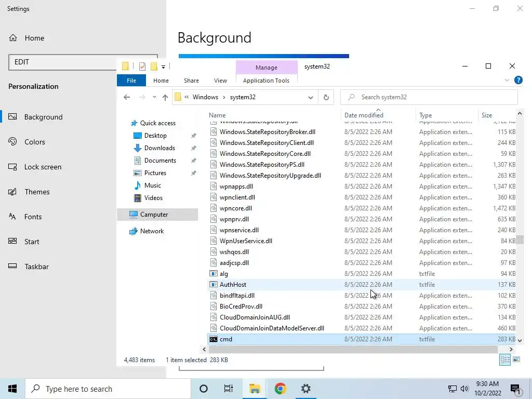Open the Application Tools tab
532x399 pixels.
[x=267, y=81]
